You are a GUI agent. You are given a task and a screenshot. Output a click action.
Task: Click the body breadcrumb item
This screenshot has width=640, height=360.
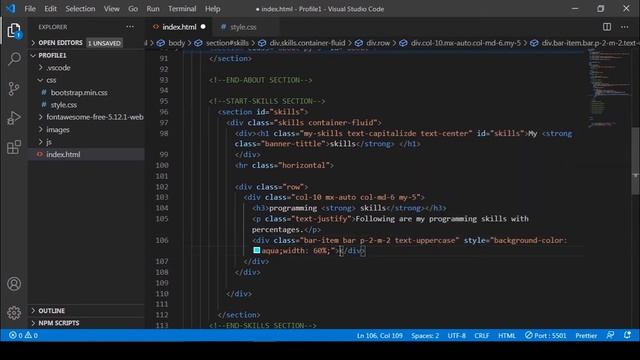point(176,43)
